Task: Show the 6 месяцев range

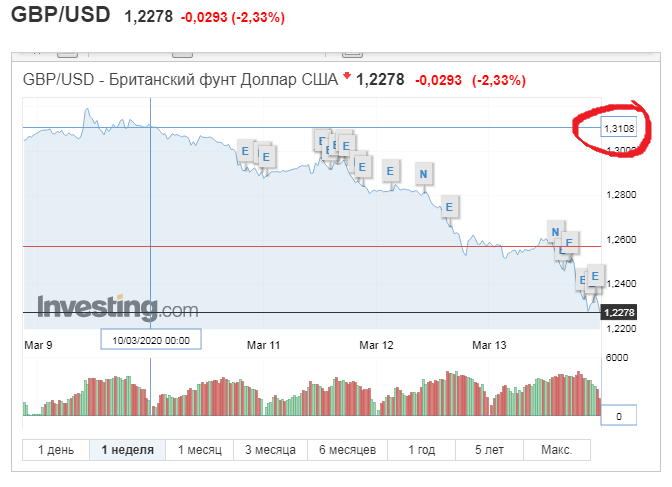Action: pos(346,450)
